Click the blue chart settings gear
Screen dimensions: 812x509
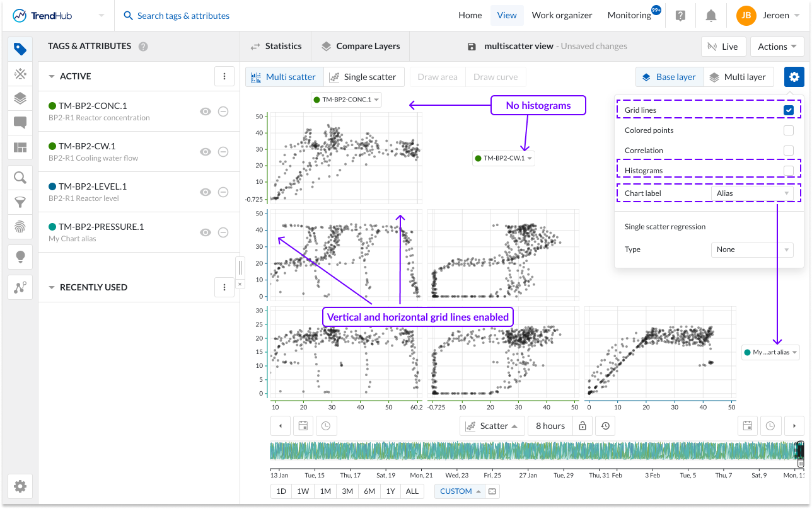[794, 77]
